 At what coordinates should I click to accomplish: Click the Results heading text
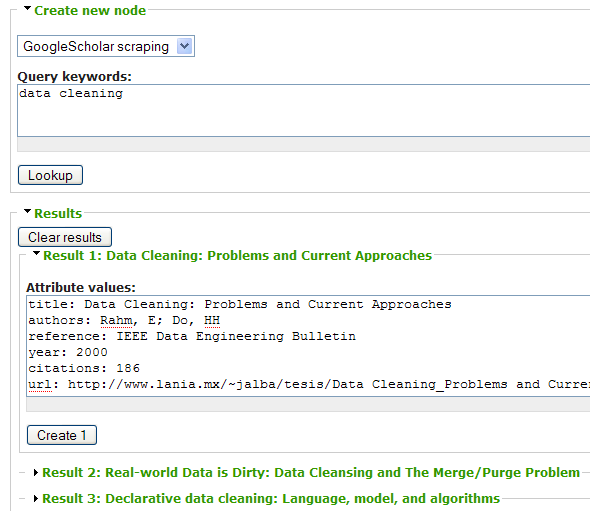(x=58, y=213)
